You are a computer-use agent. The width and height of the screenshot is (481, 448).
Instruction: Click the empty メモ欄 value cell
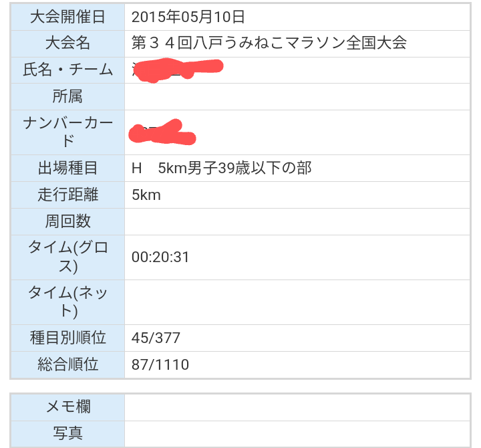tap(297, 407)
